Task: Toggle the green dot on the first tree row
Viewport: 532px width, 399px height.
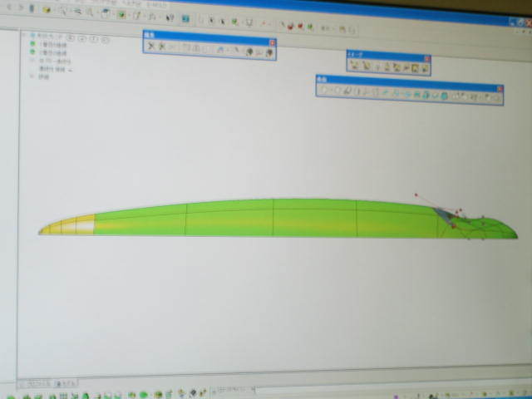Action: [32, 43]
